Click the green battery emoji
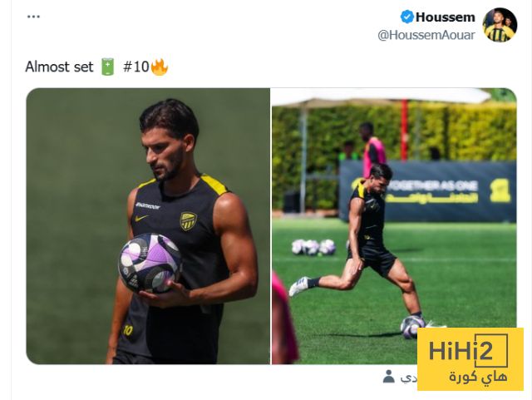The image size is (532, 400). point(108,67)
